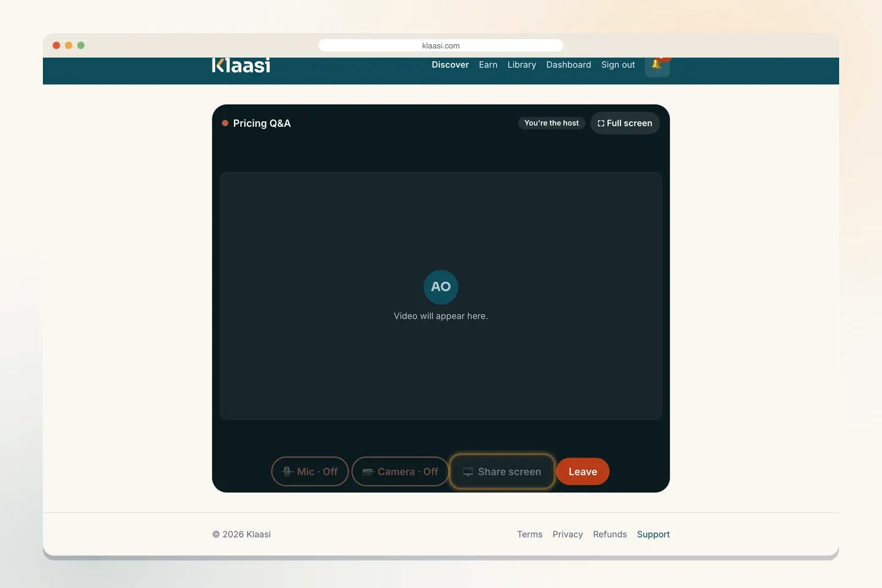The height and width of the screenshot is (588, 882).
Task: Open the Terms footer link
Action: 530,534
